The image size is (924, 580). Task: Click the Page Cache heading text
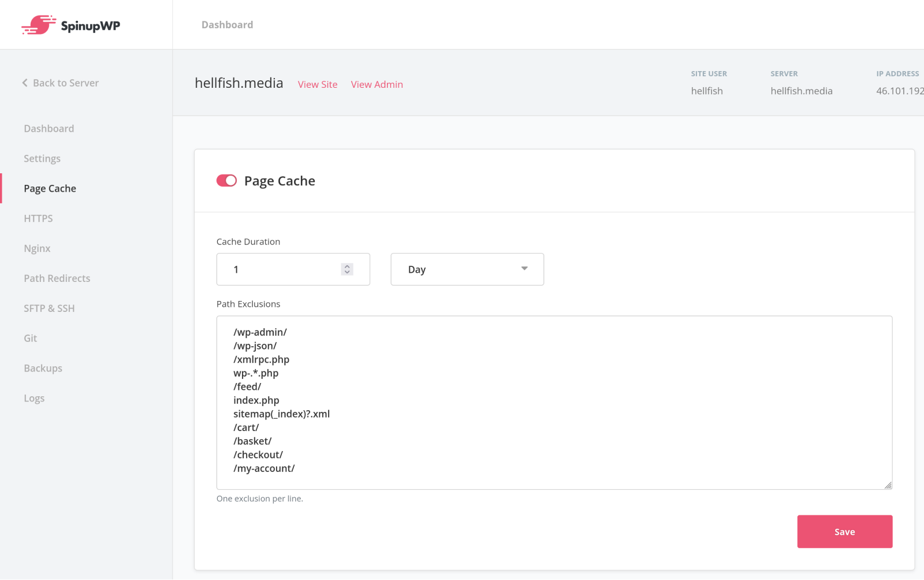[280, 181]
